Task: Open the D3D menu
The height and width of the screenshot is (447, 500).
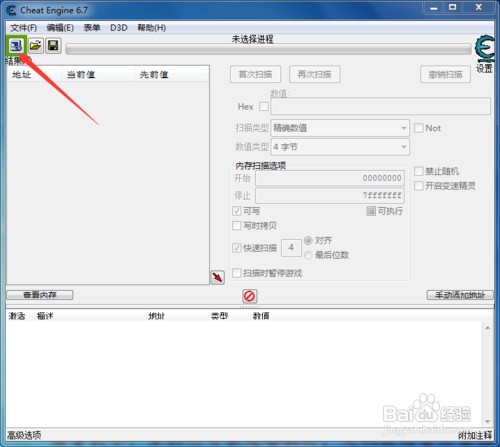Action: pos(119,28)
